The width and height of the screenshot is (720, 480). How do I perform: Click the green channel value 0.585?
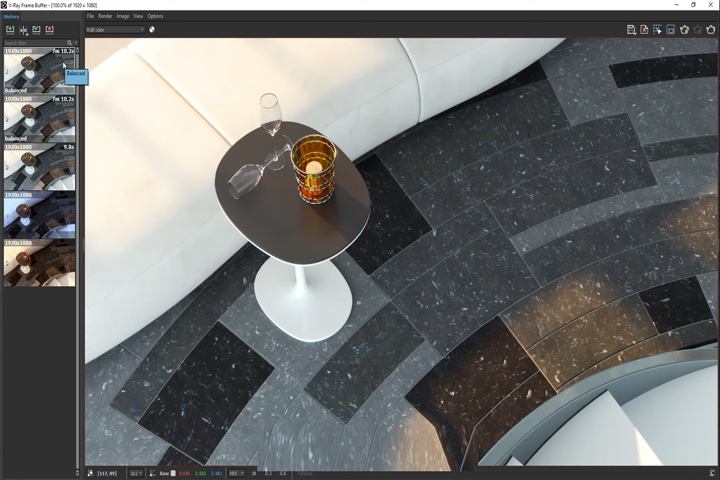click(200, 473)
